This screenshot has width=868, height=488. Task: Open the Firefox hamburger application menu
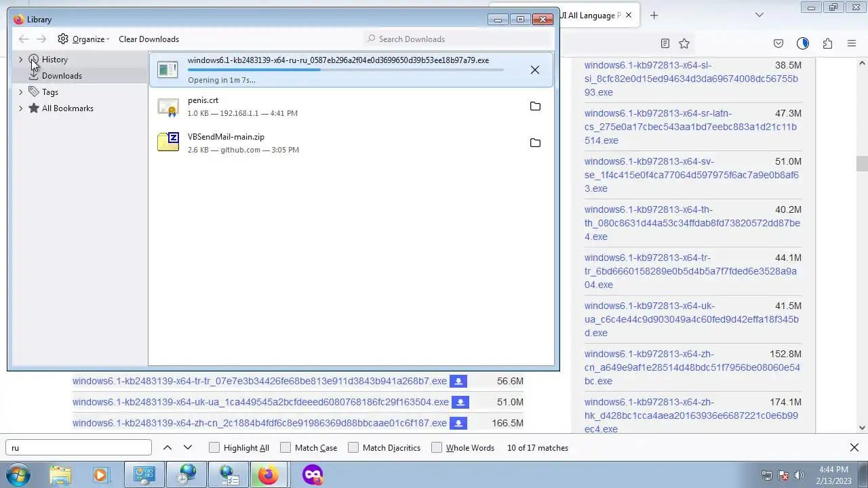(x=852, y=43)
